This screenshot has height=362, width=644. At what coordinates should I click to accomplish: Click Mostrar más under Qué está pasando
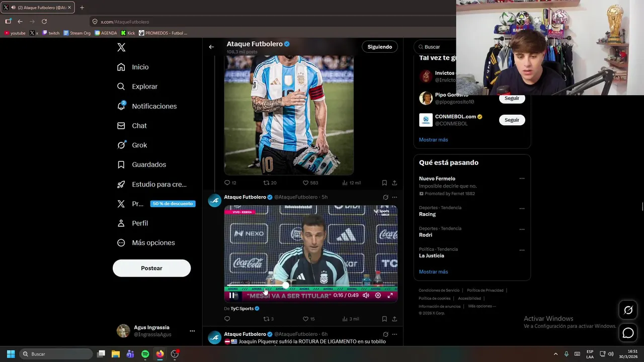coord(433,271)
